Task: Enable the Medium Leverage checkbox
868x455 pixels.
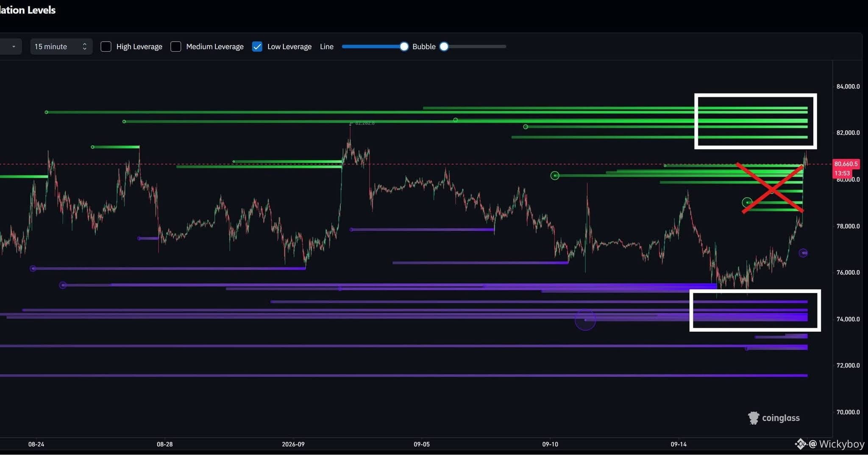Action: coord(175,47)
